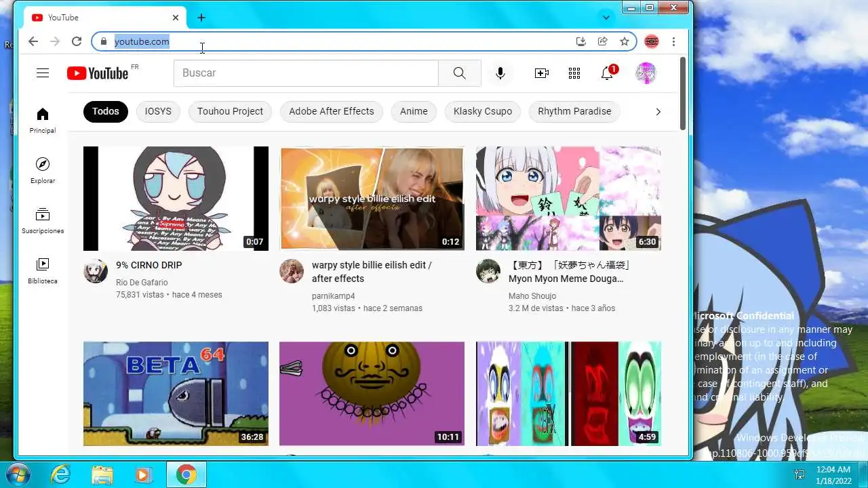Open Chrome's three-dot menu

click(673, 41)
